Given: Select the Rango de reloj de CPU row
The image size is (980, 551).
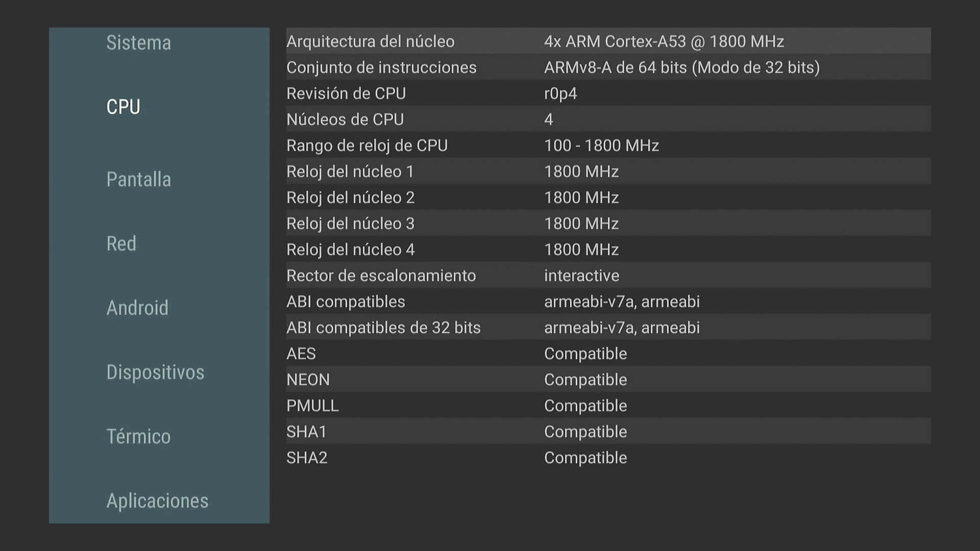Looking at the screenshot, I should point(607,145).
